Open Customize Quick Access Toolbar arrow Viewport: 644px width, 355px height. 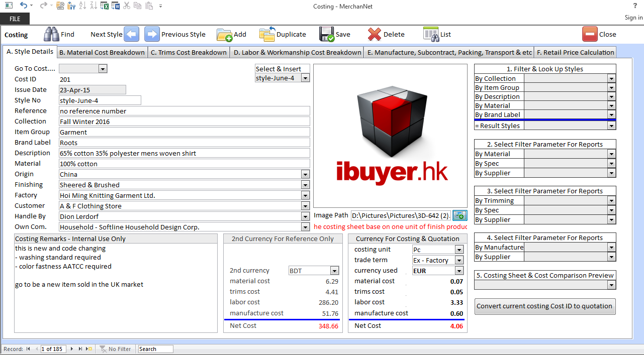coord(160,6)
